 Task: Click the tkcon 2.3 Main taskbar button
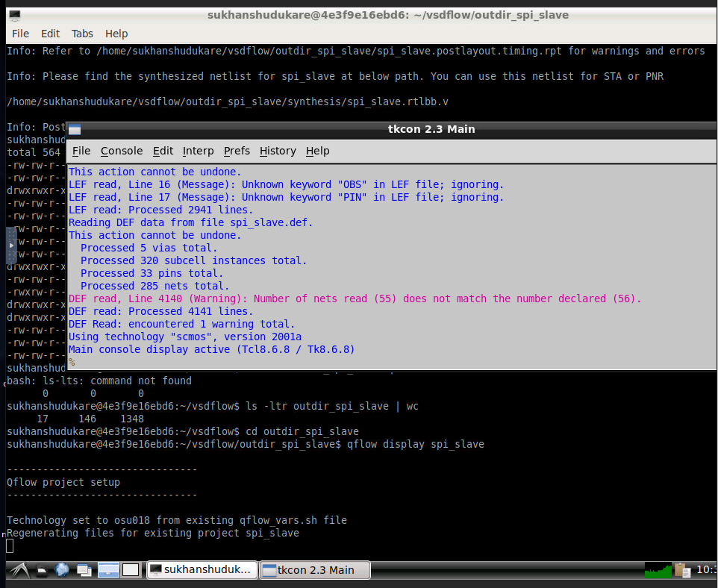tap(315, 569)
